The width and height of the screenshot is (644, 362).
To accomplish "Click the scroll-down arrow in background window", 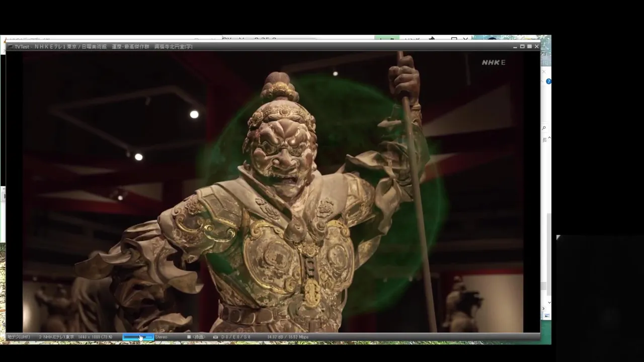I will [549, 303].
